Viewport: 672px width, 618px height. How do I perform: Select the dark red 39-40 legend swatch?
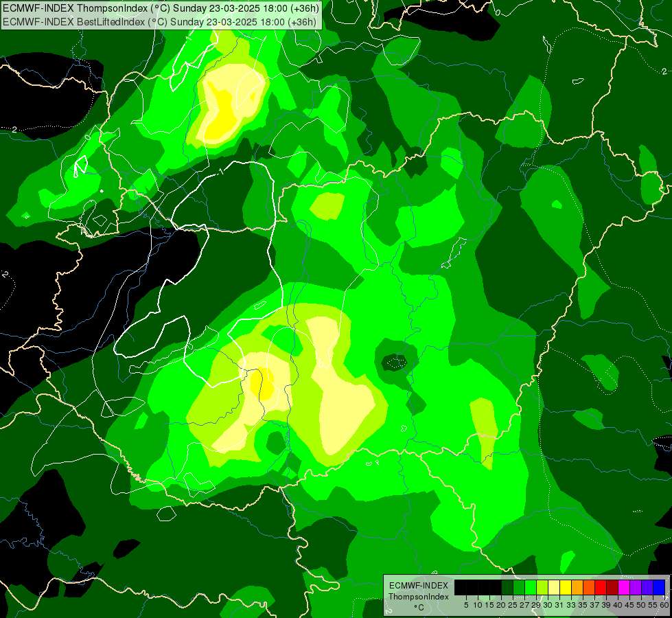[x=612, y=587]
